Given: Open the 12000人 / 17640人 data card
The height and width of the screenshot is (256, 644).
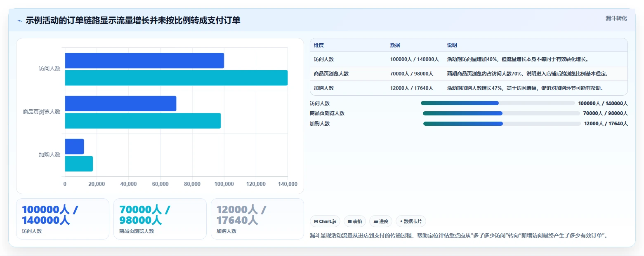Looking at the screenshot, I should [257, 219].
